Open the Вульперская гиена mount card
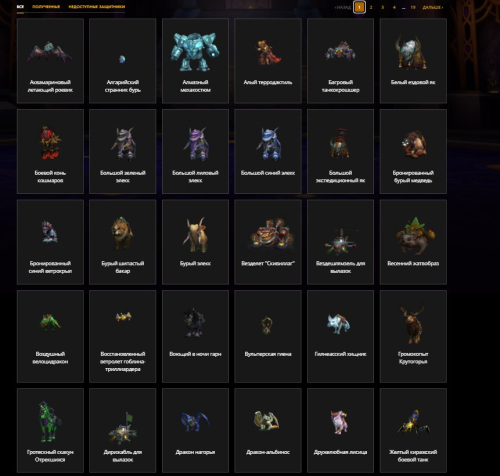This screenshot has height=476, width=500. tap(268, 336)
